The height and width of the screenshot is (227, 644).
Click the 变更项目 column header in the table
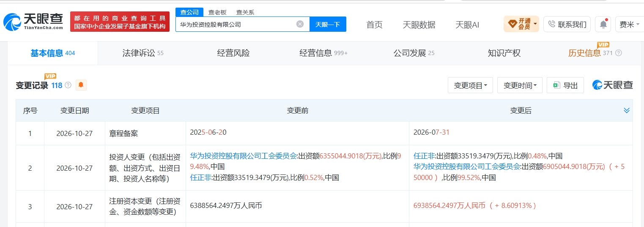click(x=145, y=111)
